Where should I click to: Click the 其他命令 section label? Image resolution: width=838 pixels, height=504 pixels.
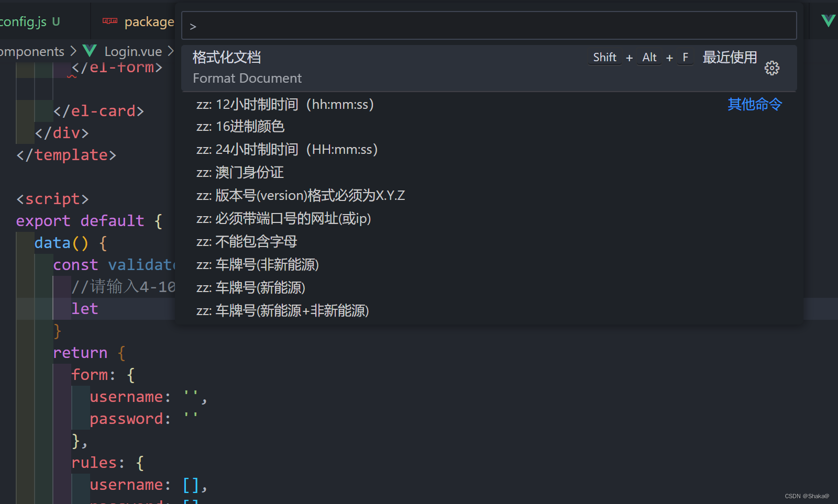click(x=755, y=104)
